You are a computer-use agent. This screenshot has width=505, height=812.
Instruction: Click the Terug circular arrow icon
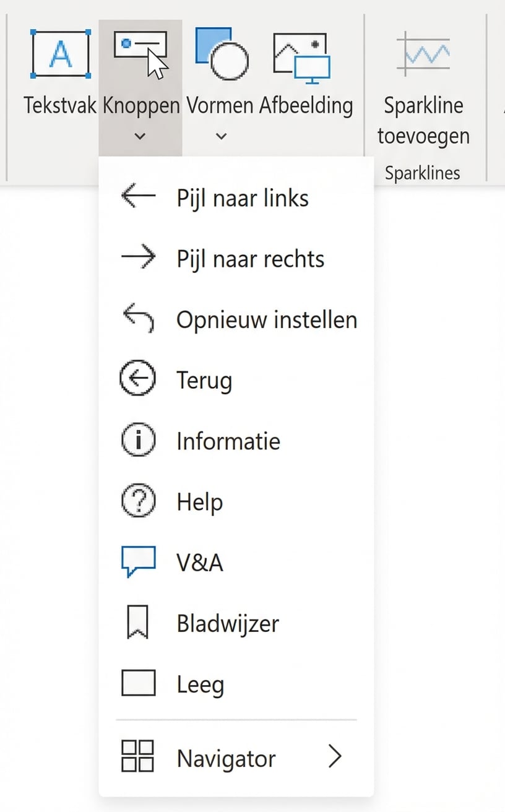tap(137, 378)
